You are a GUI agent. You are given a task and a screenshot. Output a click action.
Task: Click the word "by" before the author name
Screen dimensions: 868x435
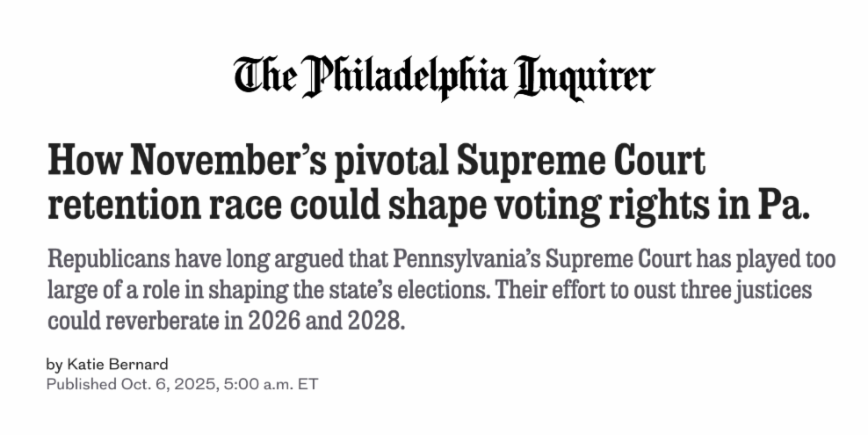[54, 365]
